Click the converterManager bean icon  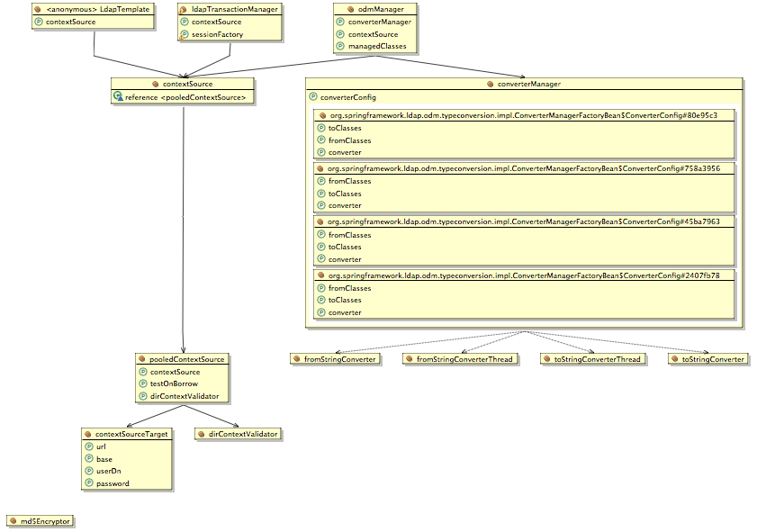click(490, 84)
